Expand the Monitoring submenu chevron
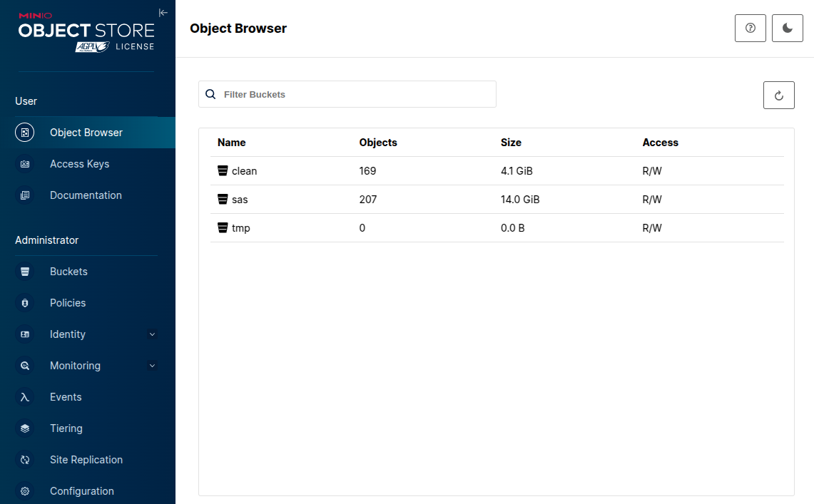 point(151,366)
